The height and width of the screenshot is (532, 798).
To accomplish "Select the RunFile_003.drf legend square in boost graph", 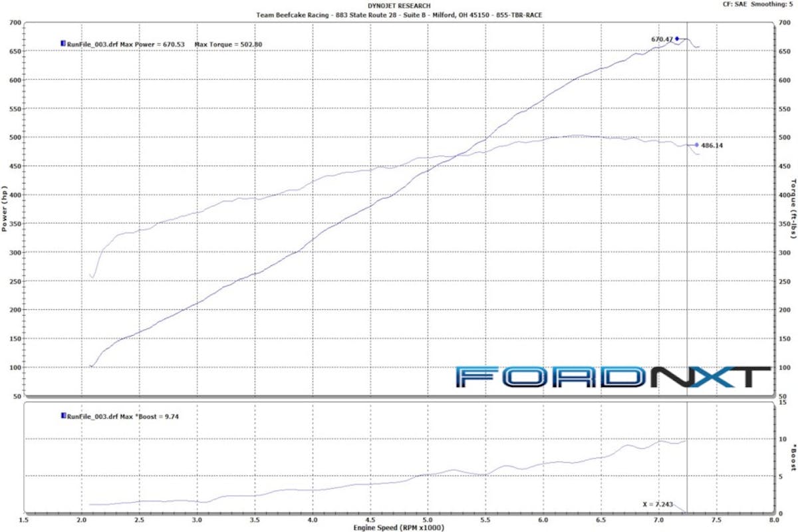I will 63,416.
